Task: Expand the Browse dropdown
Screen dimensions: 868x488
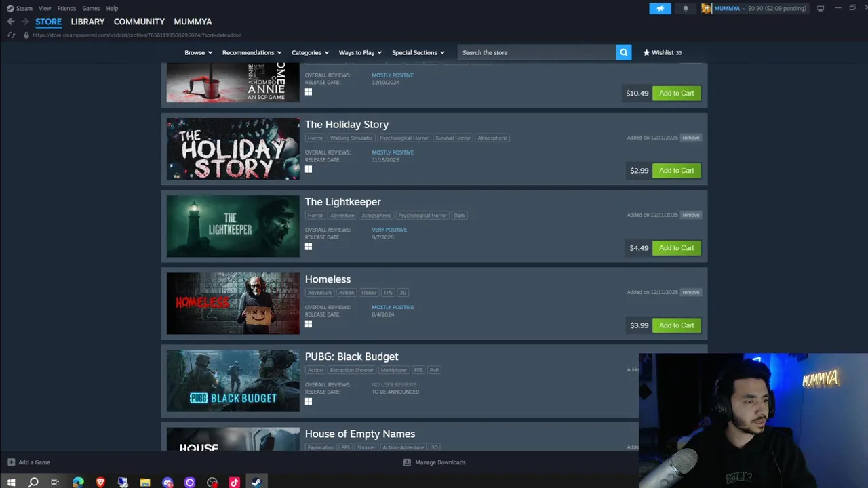Action: point(199,52)
